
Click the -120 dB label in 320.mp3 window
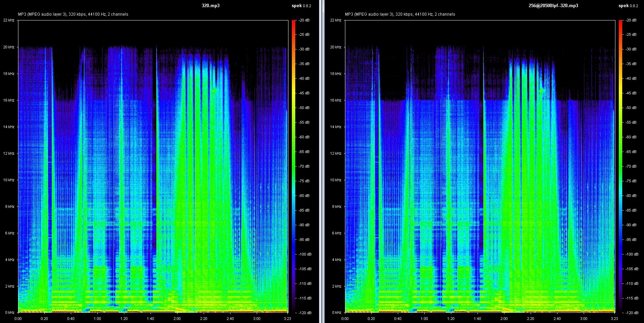[x=305, y=313]
